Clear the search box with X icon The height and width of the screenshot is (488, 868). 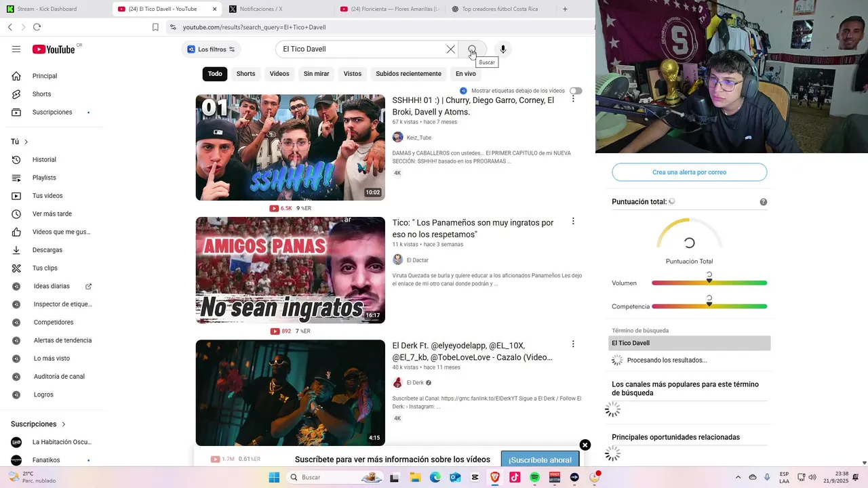coord(450,49)
